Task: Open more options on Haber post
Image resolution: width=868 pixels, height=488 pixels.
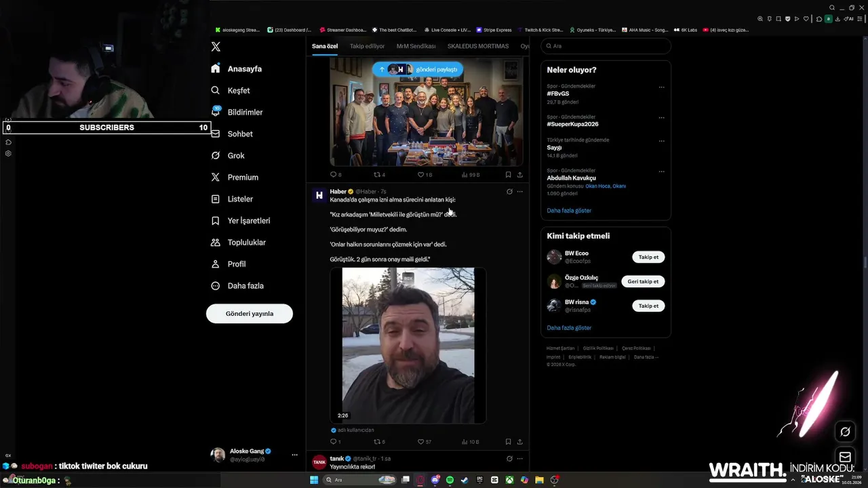Action: point(520,192)
